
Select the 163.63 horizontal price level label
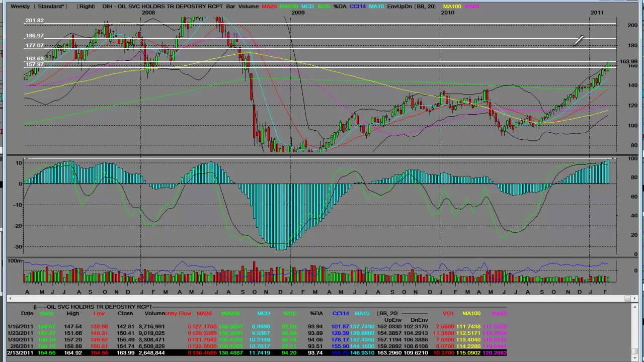35,59
